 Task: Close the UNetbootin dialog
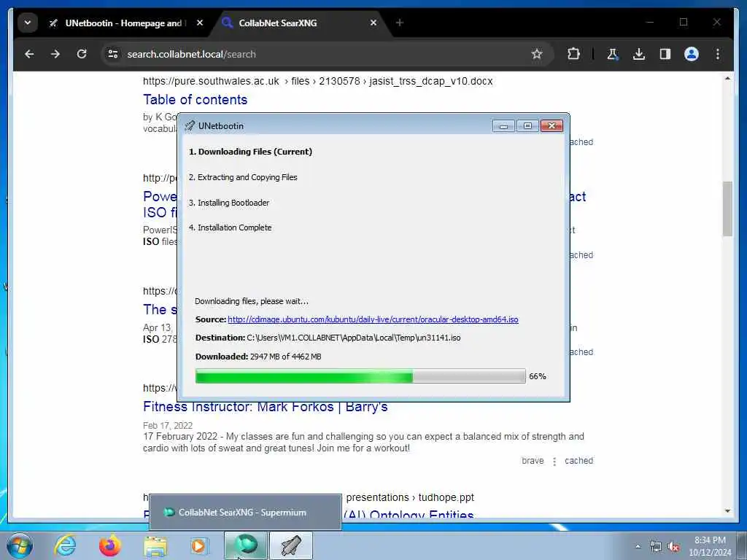point(551,125)
